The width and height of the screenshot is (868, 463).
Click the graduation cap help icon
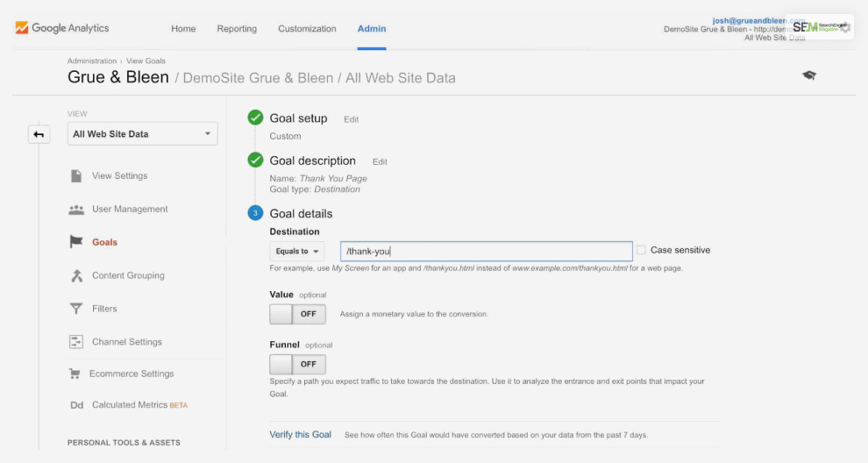(x=808, y=76)
